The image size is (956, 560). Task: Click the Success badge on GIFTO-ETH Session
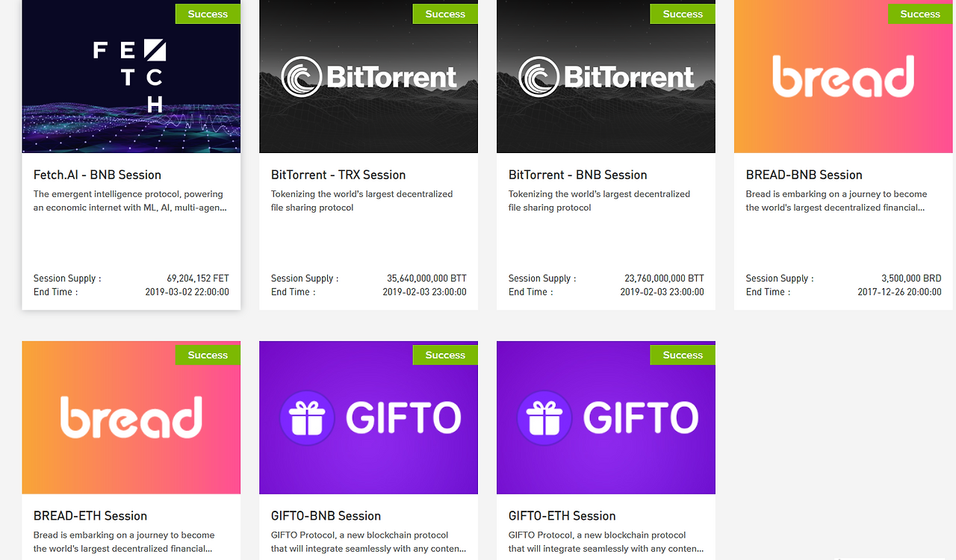click(683, 355)
